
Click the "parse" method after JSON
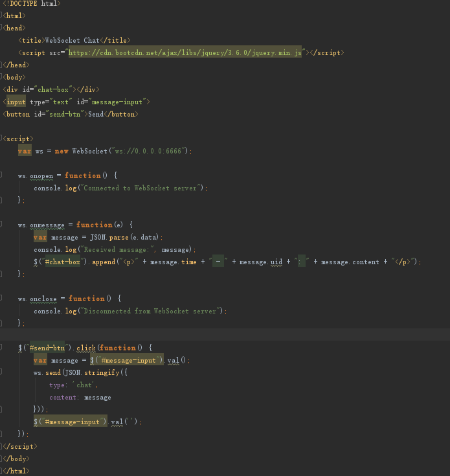point(119,238)
